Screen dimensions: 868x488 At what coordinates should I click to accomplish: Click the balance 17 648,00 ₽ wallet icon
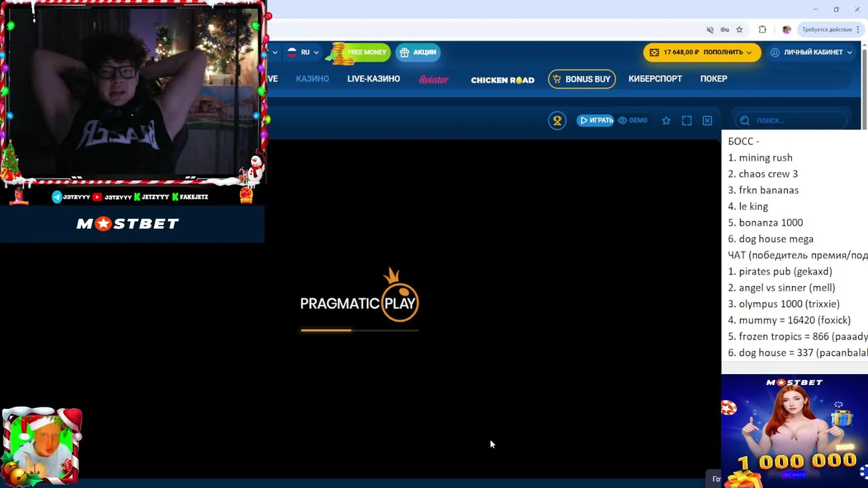coord(654,52)
